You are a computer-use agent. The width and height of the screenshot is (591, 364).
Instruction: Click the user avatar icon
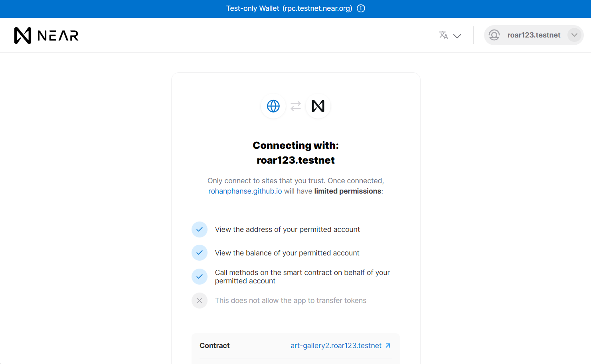[494, 35]
